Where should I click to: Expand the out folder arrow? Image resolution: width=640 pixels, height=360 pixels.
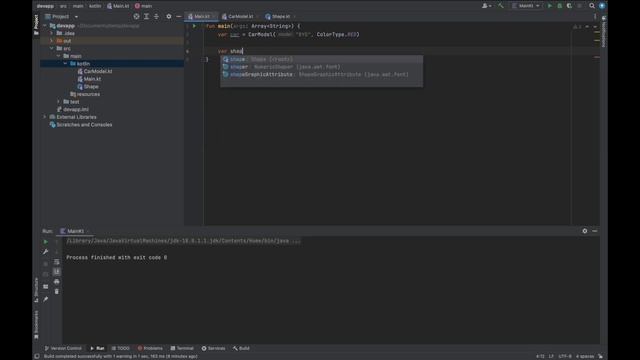point(51,41)
